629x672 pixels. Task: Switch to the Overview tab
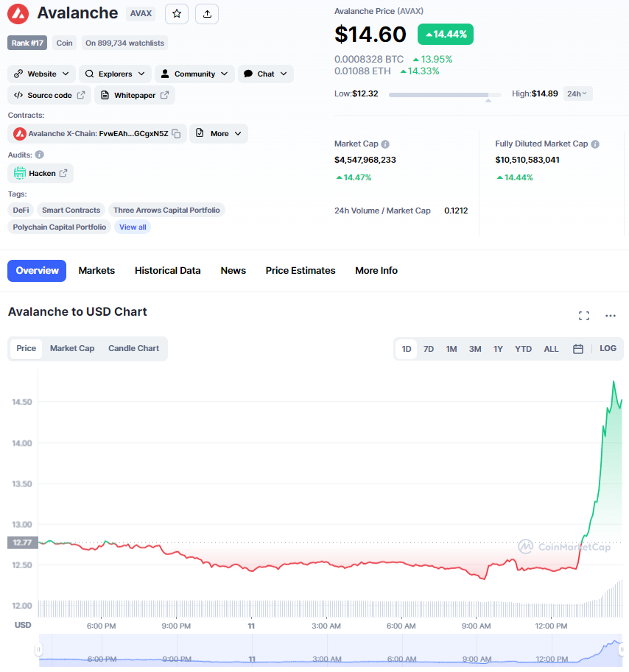pos(37,271)
